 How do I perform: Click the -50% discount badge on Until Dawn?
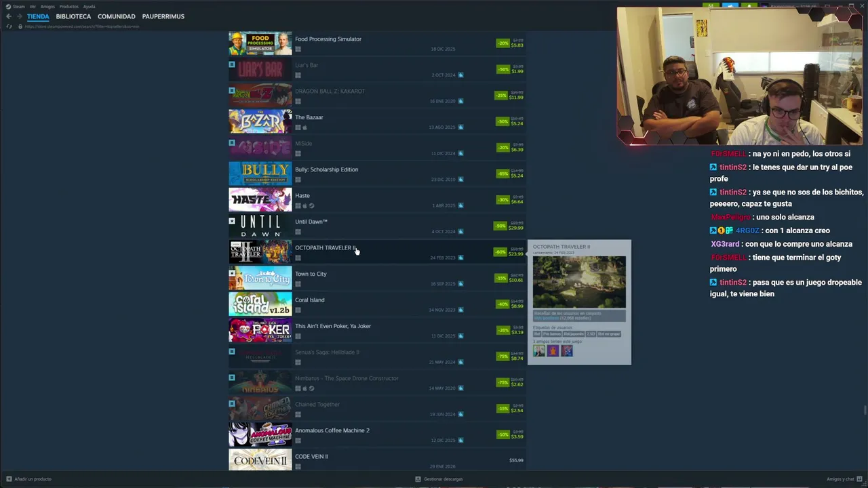tap(500, 226)
